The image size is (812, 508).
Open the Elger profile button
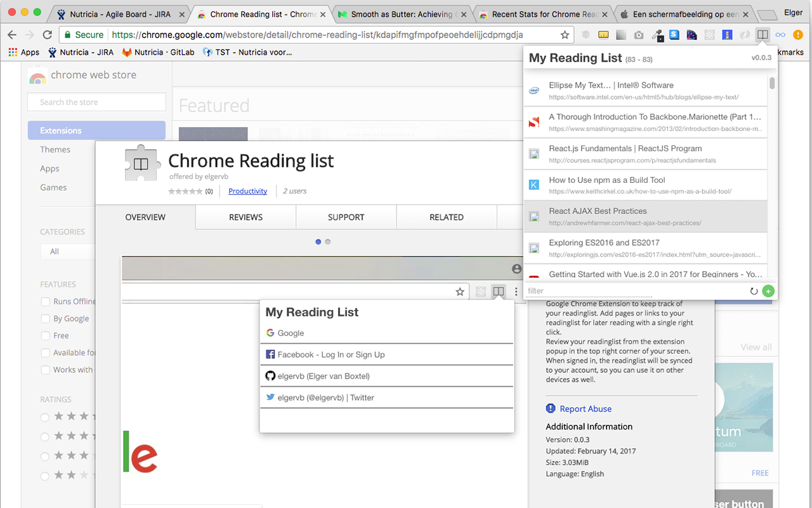tap(794, 11)
